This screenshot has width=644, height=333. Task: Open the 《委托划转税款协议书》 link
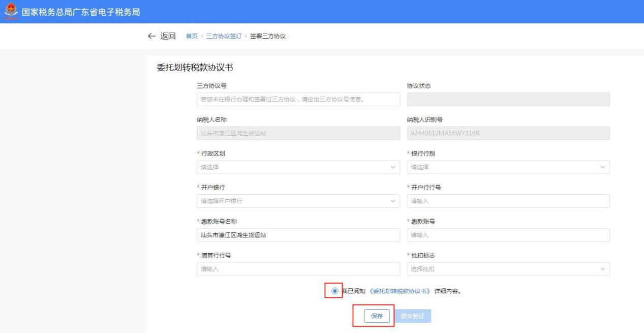[x=400, y=291]
